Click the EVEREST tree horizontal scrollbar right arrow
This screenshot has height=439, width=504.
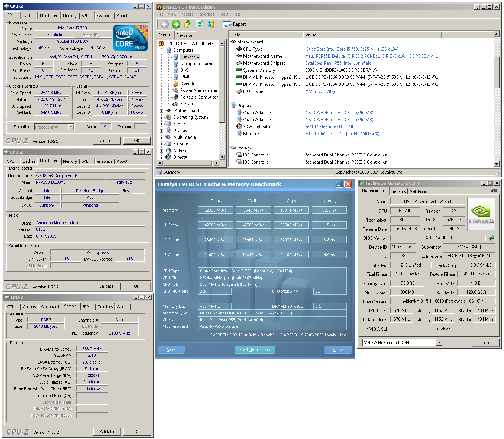217,163
